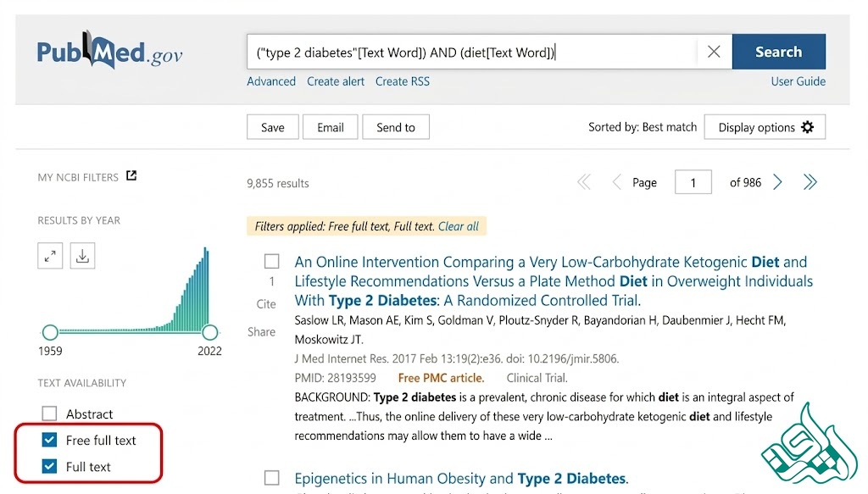The height and width of the screenshot is (494, 868).
Task: Jump to the first results page
Action: (584, 182)
